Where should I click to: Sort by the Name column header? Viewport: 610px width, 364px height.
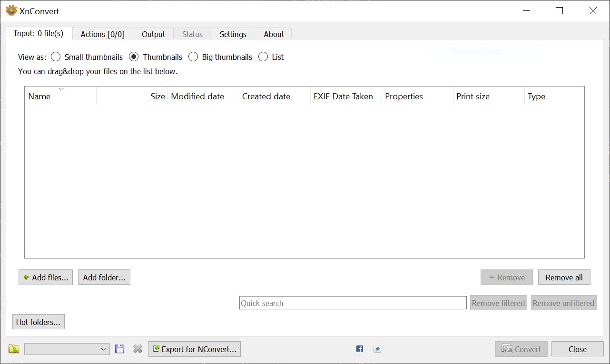coord(61,96)
